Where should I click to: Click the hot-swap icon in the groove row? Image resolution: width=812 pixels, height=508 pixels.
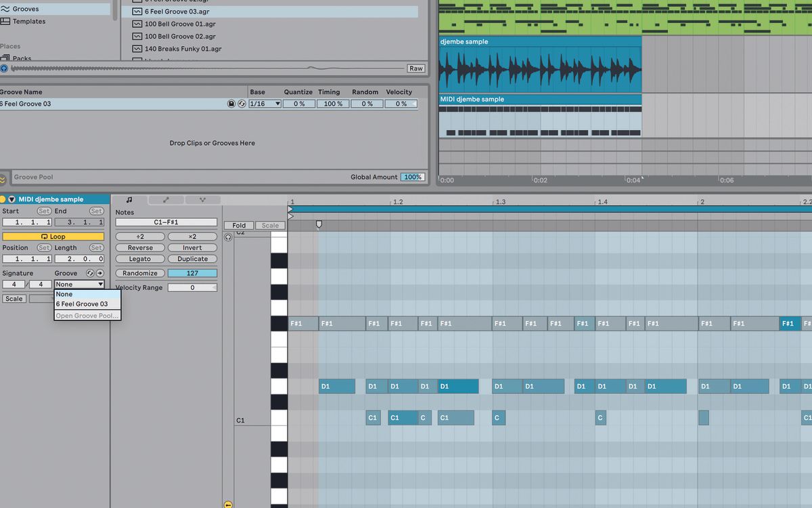point(242,103)
